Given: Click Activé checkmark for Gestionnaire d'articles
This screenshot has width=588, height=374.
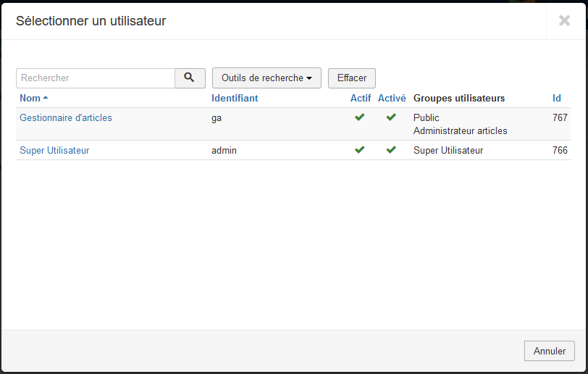Looking at the screenshot, I should point(391,117).
